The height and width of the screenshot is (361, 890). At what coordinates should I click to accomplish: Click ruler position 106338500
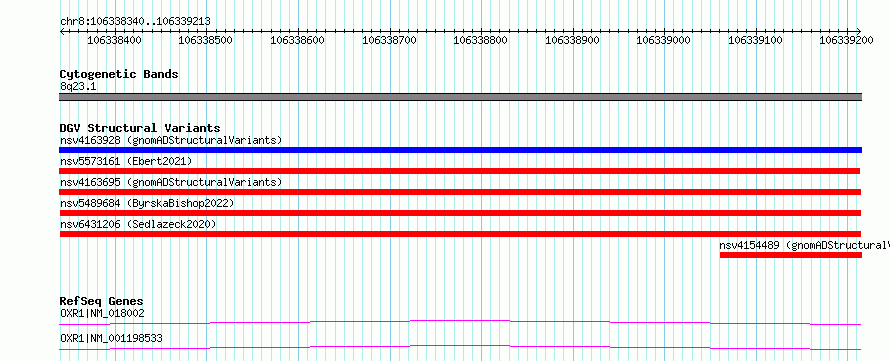[206, 40]
